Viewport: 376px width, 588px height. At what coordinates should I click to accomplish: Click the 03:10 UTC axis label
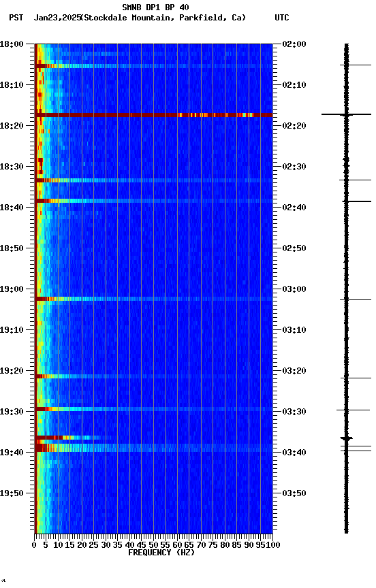click(294, 330)
